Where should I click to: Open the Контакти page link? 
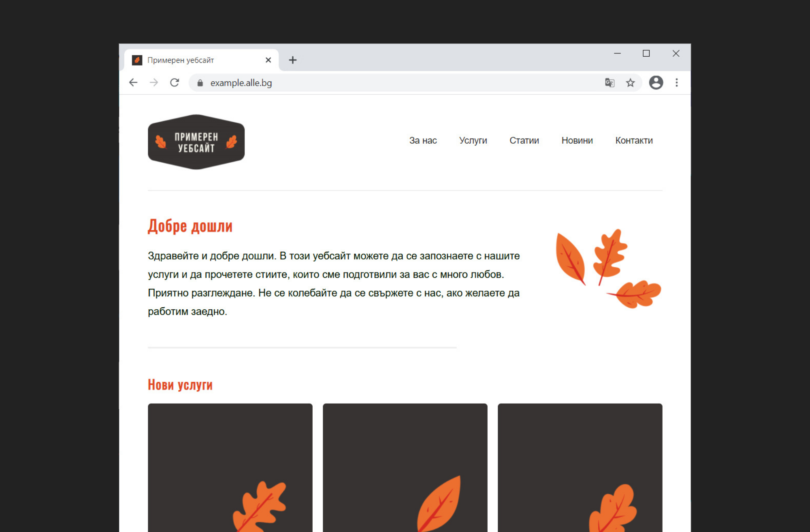[x=634, y=140]
